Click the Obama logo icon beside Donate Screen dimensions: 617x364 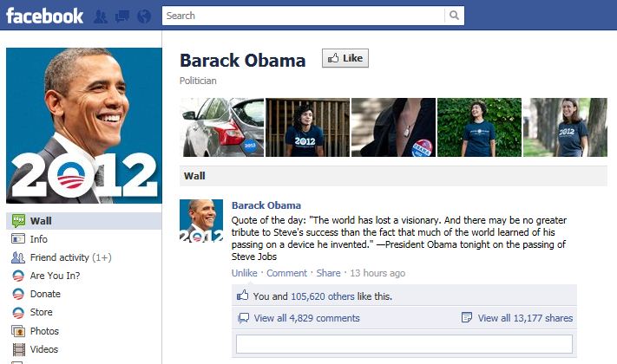(x=18, y=294)
